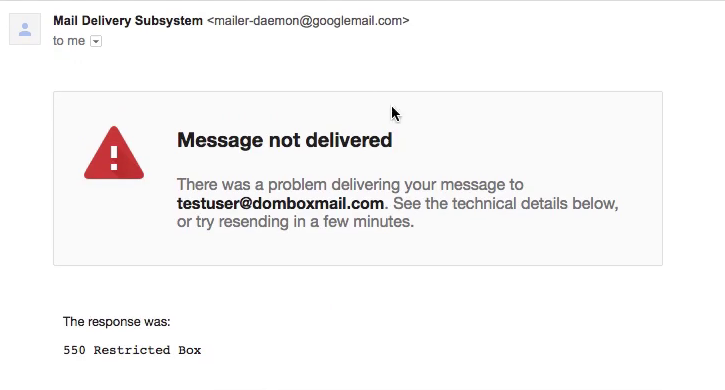Viewport: 725px width, 390px height.
Task: Click the "Mail Delivery Subsystem" sender name
Action: tap(128, 21)
